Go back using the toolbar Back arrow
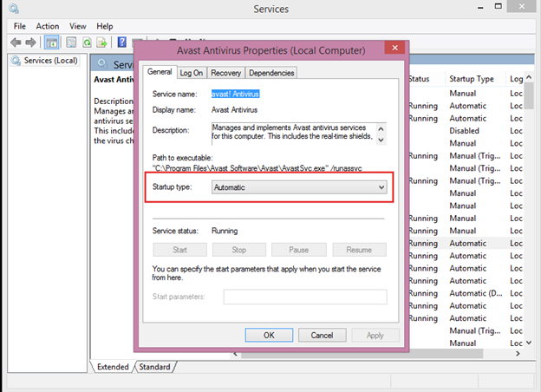Viewport: 541px width, 392px height. pyautogui.click(x=16, y=42)
